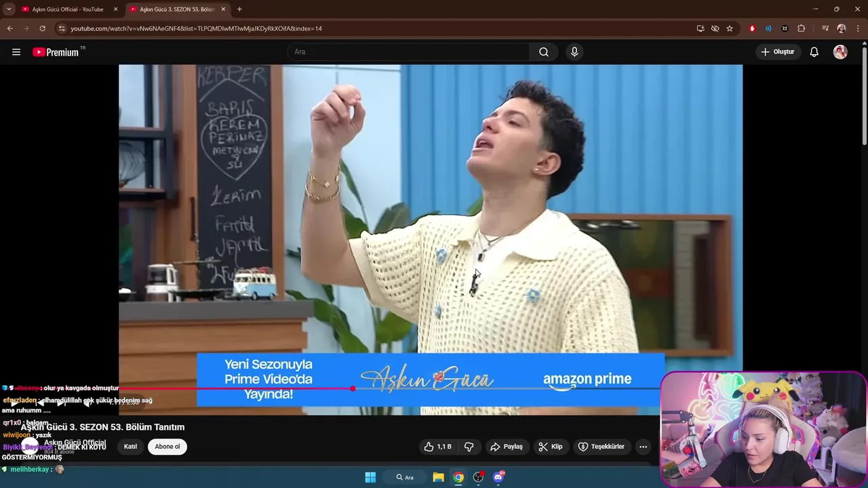Screen dimensions: 868x488
Task: Submit search with magnifier button
Action: (x=544, y=52)
